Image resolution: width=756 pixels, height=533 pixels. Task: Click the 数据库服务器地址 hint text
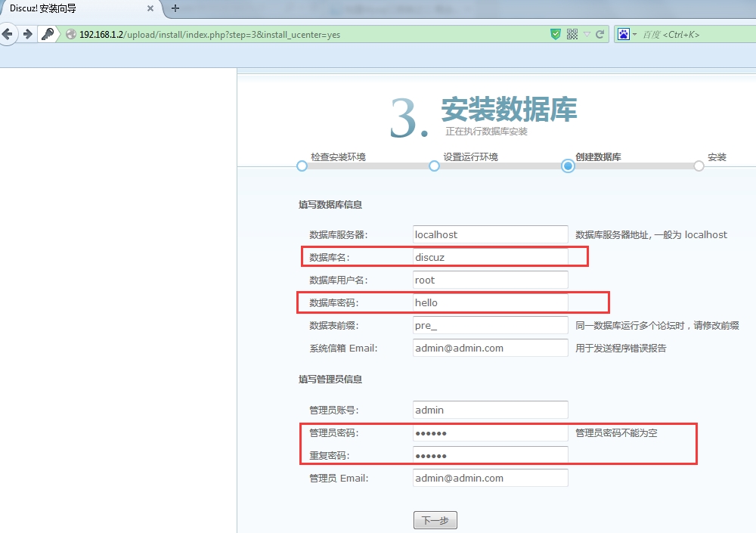pos(652,235)
